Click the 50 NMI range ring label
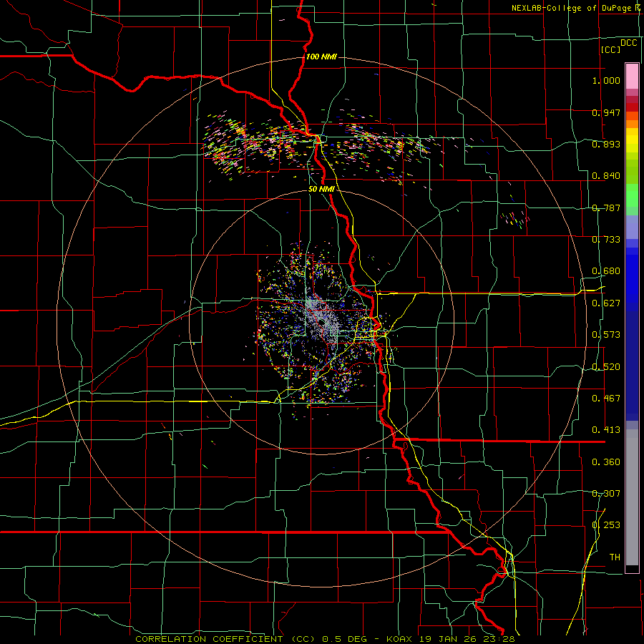Image resolution: width=644 pixels, height=644 pixels. coord(321,189)
